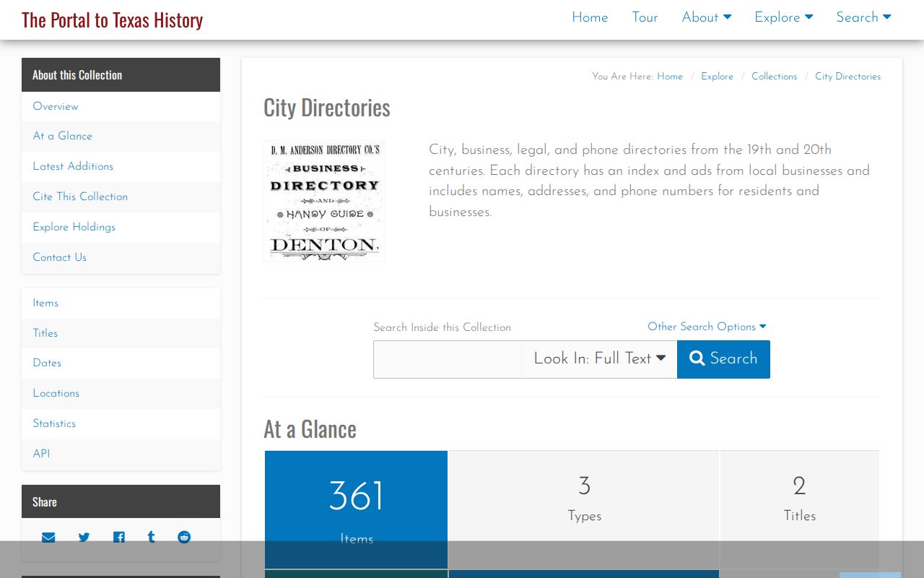
Task: Jump to At a Glance section
Action: [121, 136]
